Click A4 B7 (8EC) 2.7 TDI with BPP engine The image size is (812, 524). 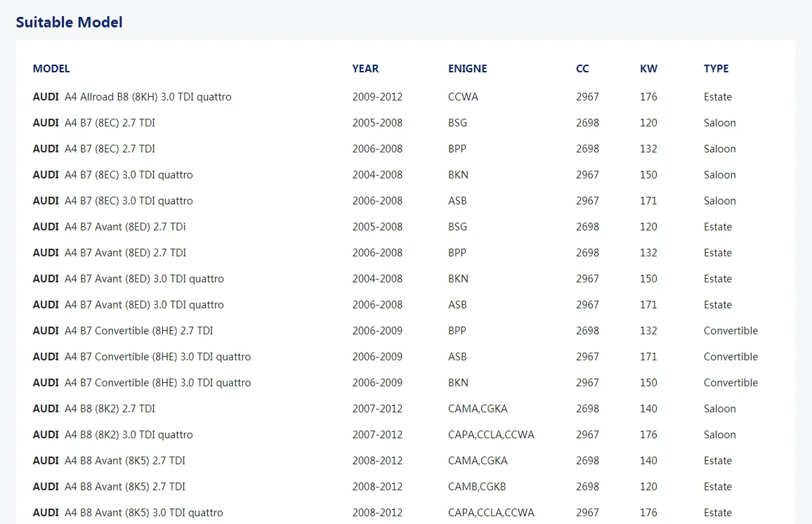93,149
